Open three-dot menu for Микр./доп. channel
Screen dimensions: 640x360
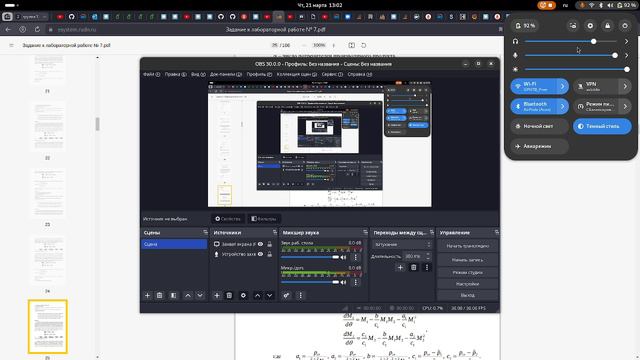click(x=356, y=282)
